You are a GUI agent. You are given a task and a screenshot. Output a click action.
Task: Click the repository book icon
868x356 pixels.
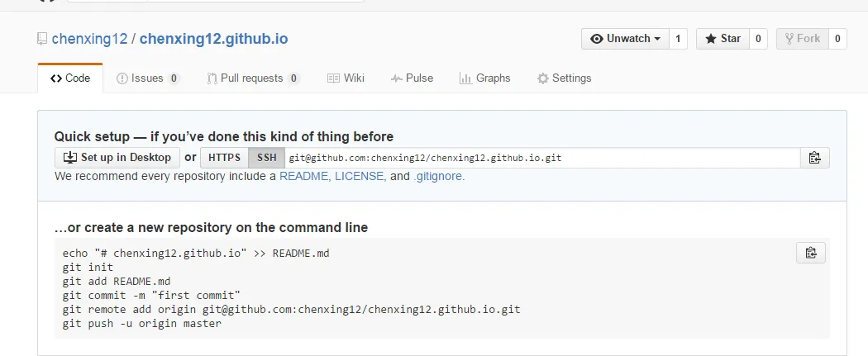(42, 39)
